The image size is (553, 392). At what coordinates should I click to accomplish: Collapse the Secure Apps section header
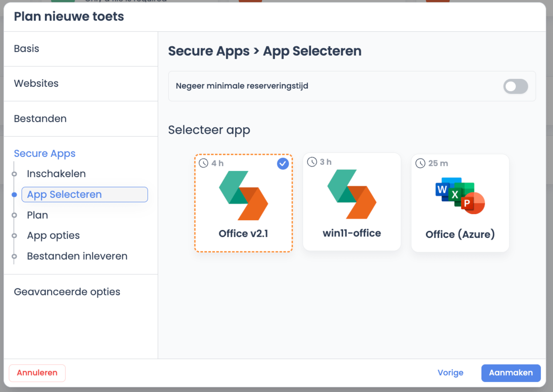pyautogui.click(x=45, y=153)
